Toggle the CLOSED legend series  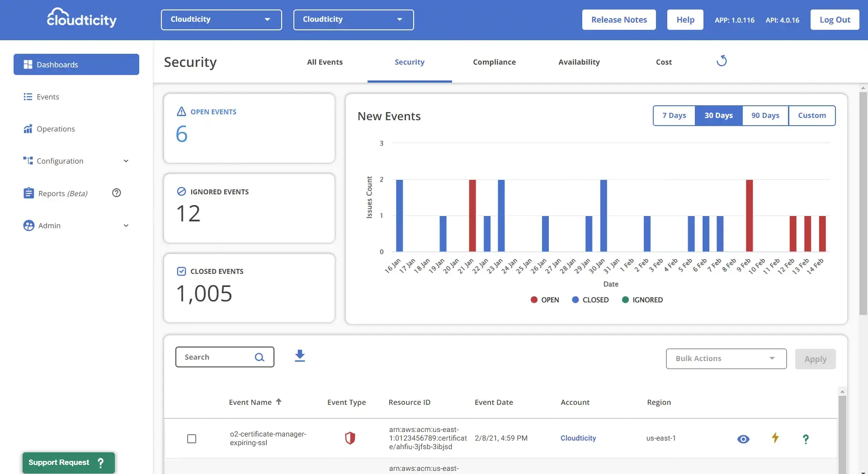pos(590,300)
